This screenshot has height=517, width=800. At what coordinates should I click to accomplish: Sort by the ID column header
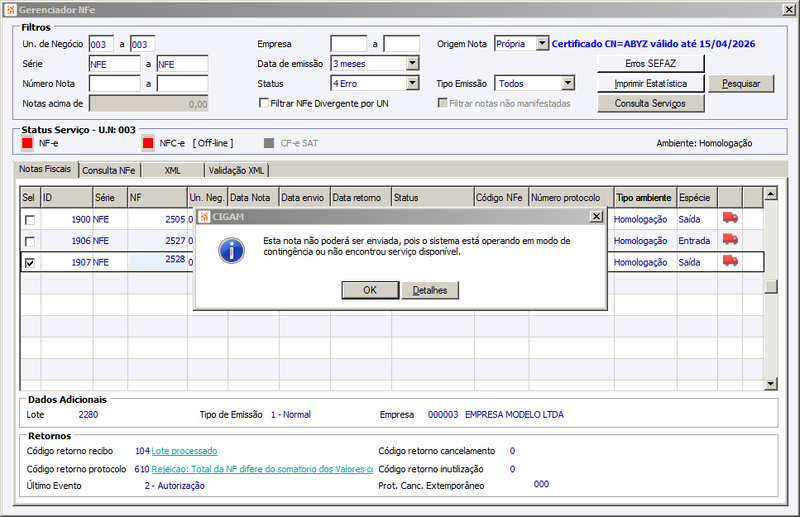[66, 198]
